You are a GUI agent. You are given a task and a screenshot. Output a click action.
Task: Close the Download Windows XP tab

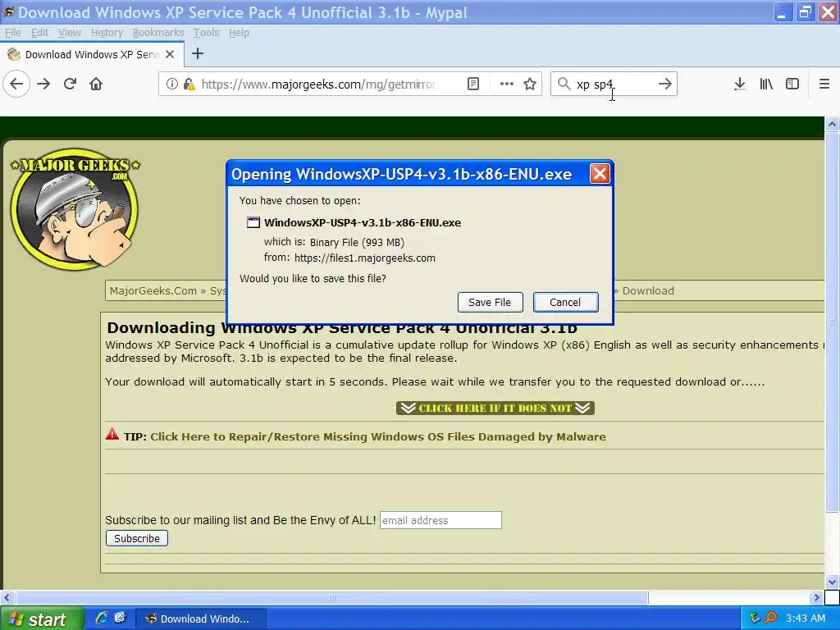(x=170, y=54)
